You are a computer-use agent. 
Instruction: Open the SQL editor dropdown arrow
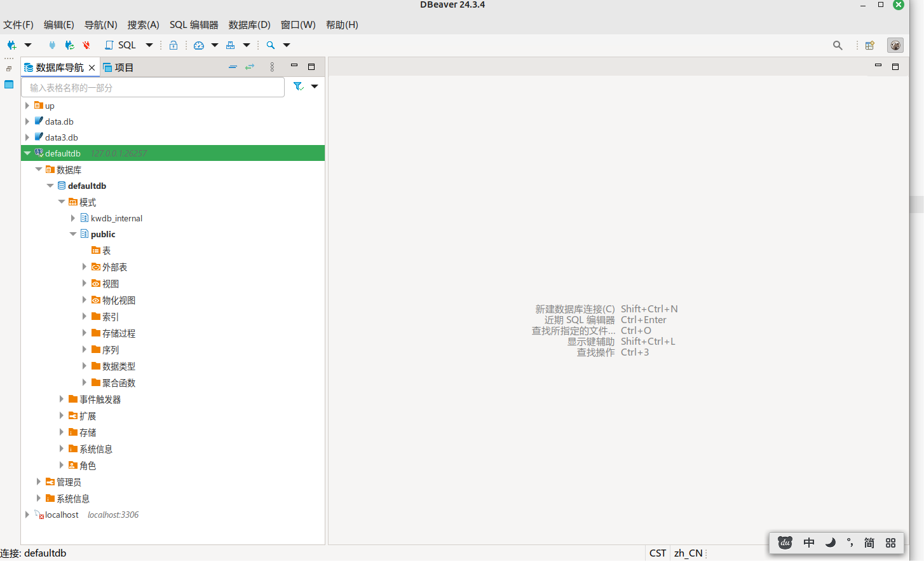(149, 45)
